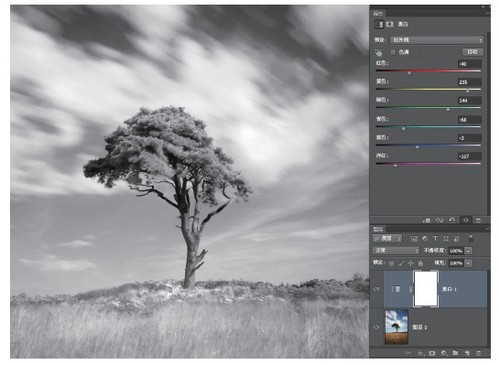The image size is (500, 365).
Task: Select the white layer mask thumbnail
Action: pyautogui.click(x=426, y=289)
